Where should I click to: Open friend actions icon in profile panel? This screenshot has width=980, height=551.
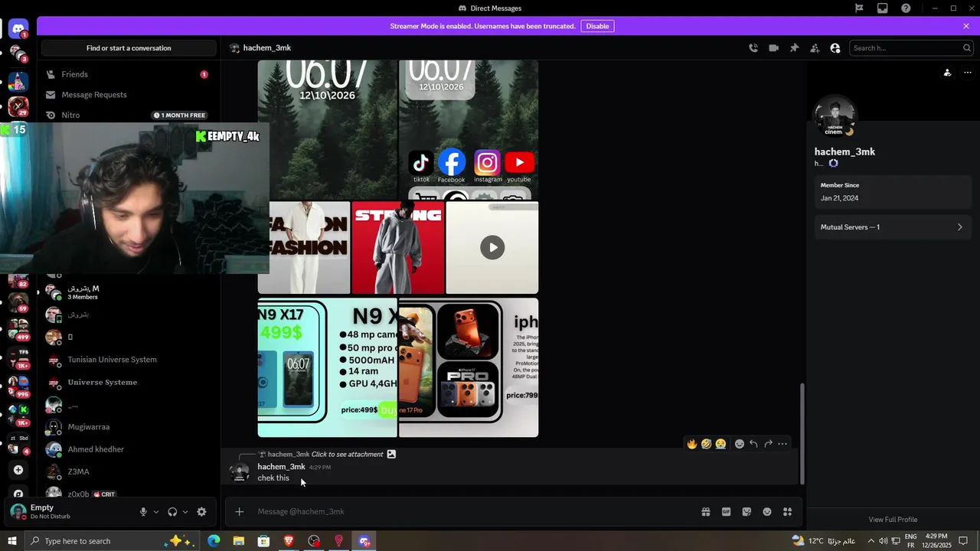[x=947, y=73]
